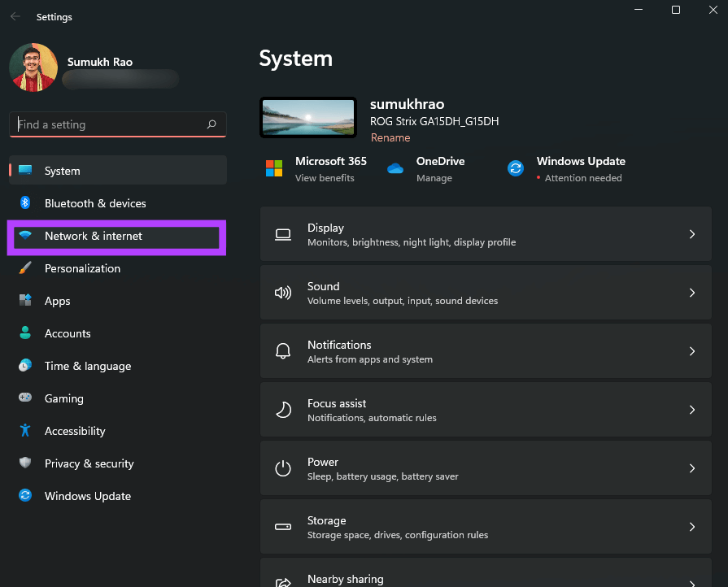Go to Personalization settings
Viewport: 728px width, 587px height.
(x=117, y=268)
